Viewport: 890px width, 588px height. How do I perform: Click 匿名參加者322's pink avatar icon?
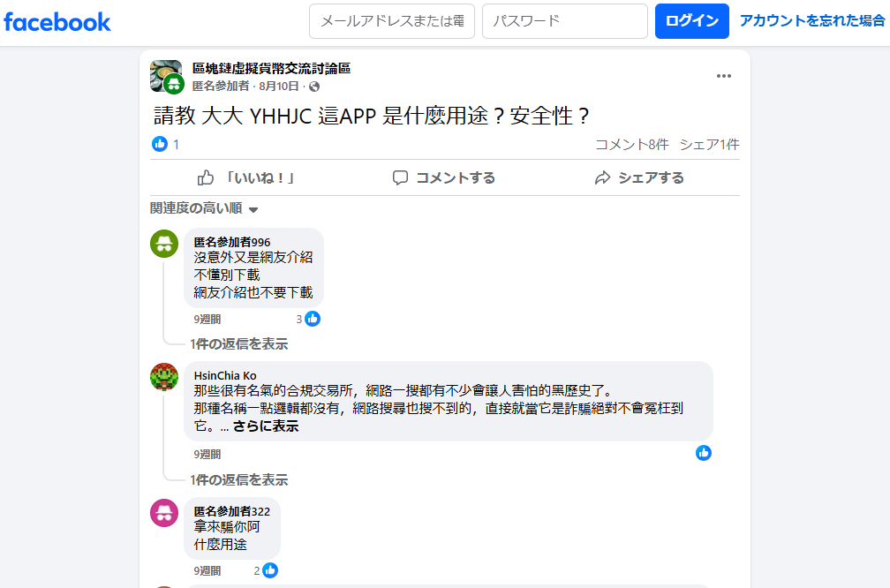(164, 513)
